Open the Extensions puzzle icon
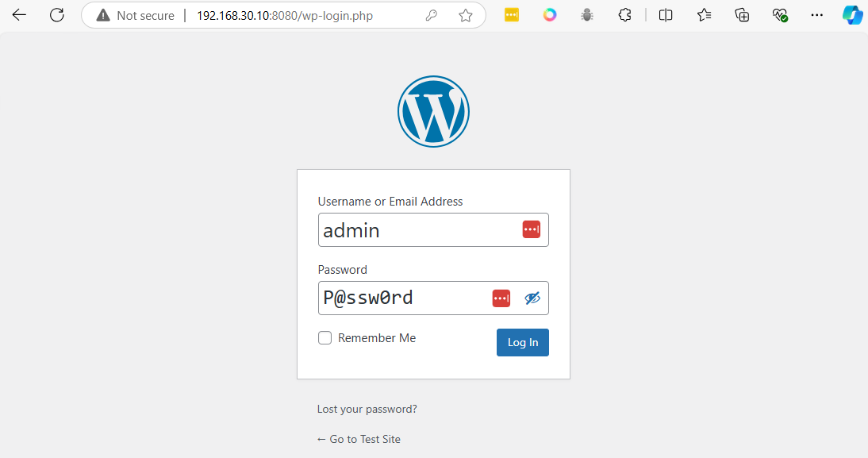This screenshot has width=868, height=458. point(625,15)
